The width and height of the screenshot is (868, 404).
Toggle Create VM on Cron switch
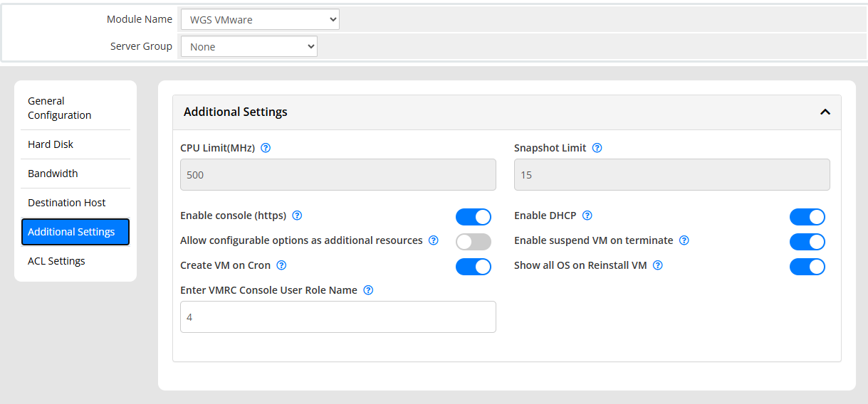[x=474, y=267]
